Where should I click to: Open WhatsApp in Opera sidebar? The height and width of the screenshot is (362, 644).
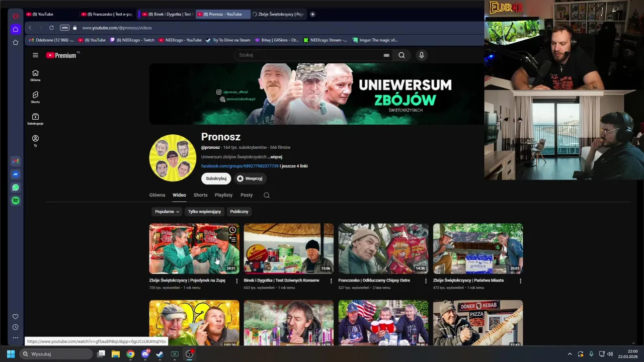(16, 188)
